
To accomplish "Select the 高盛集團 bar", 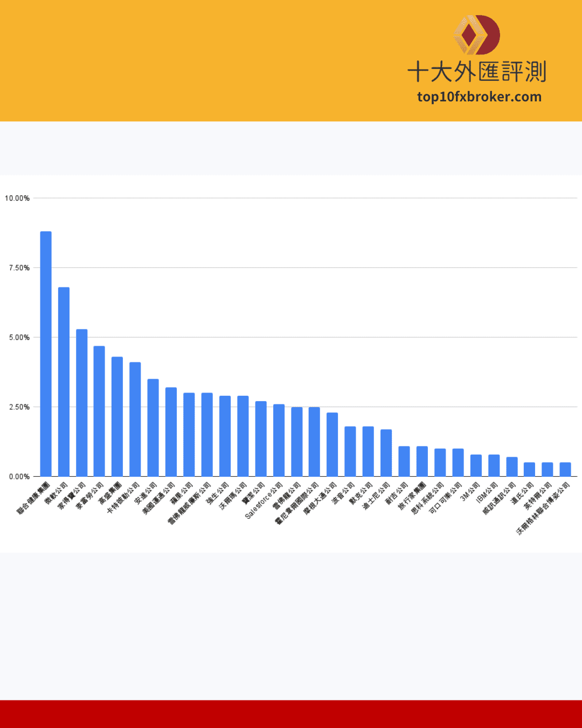I will (117, 416).
